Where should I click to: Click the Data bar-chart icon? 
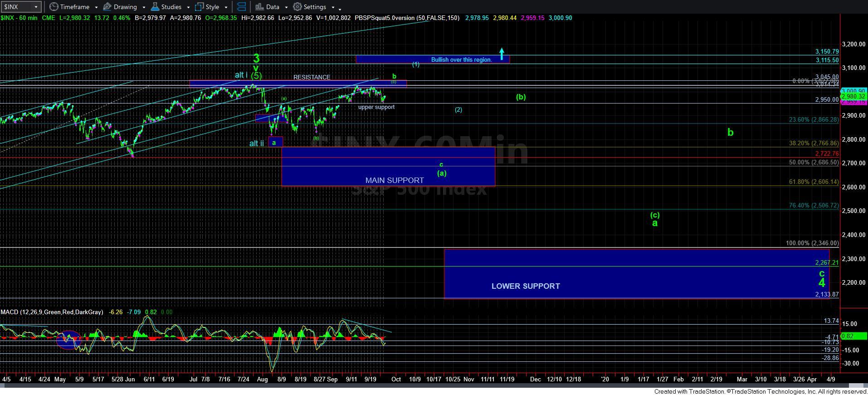[x=259, y=7]
